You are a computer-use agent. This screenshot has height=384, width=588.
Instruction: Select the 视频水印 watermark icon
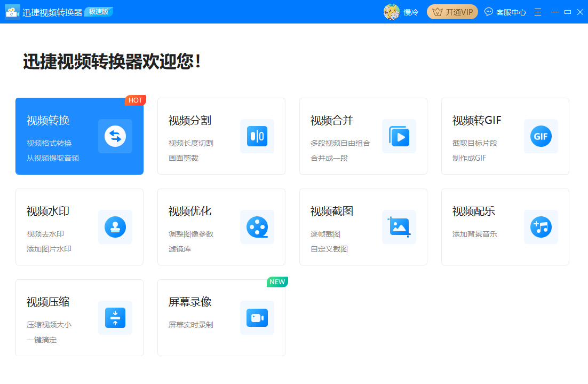[115, 227]
